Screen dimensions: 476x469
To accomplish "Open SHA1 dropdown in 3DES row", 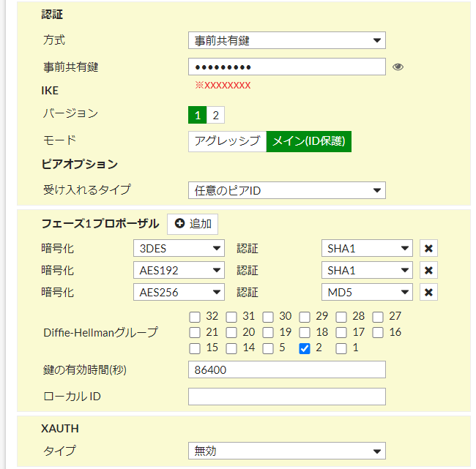I will pos(367,248).
